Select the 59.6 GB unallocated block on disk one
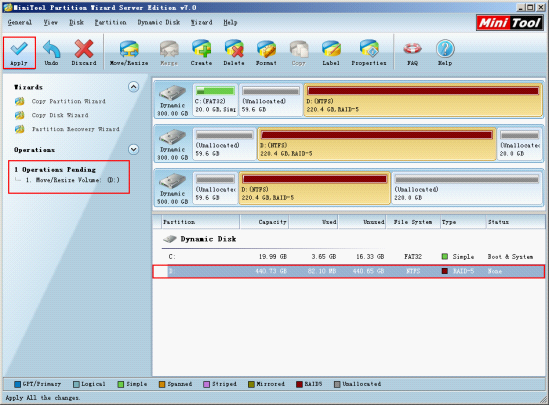 271,100
